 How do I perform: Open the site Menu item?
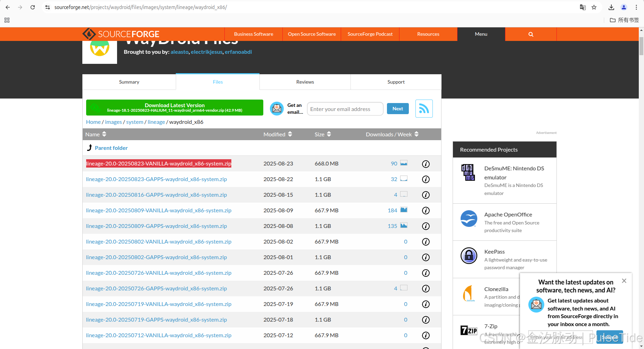click(481, 34)
